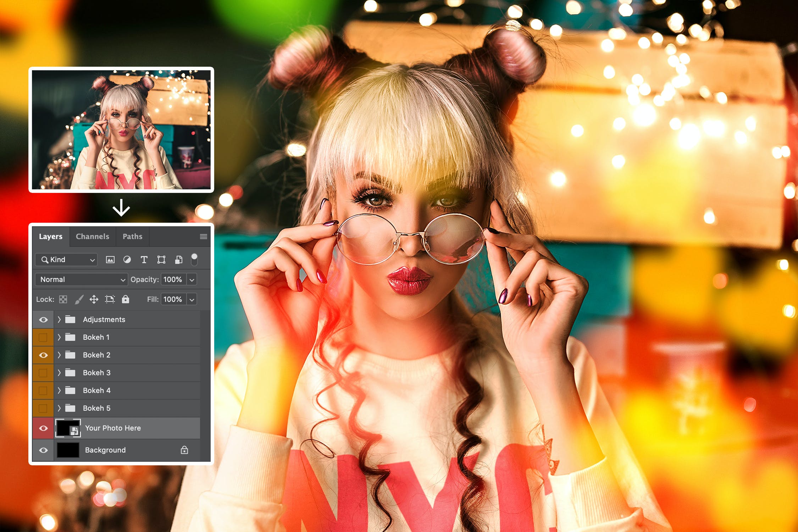Image resolution: width=798 pixels, height=532 pixels.
Task: Click the smart object filter icon
Action: (x=179, y=260)
